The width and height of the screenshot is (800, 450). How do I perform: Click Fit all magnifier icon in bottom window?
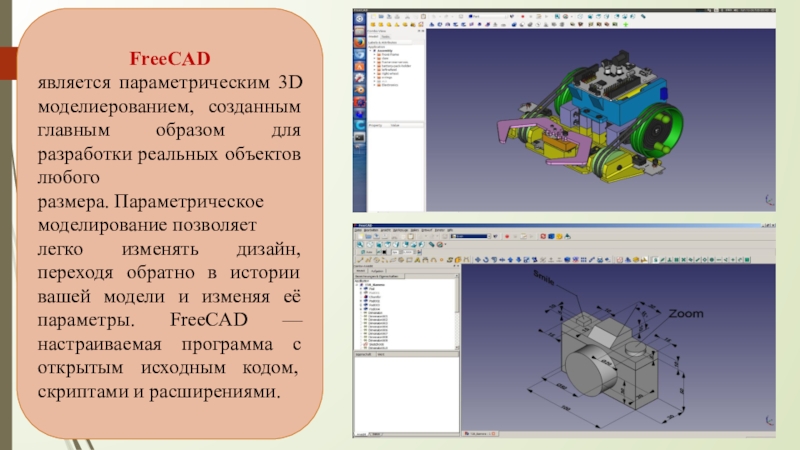click(360, 244)
